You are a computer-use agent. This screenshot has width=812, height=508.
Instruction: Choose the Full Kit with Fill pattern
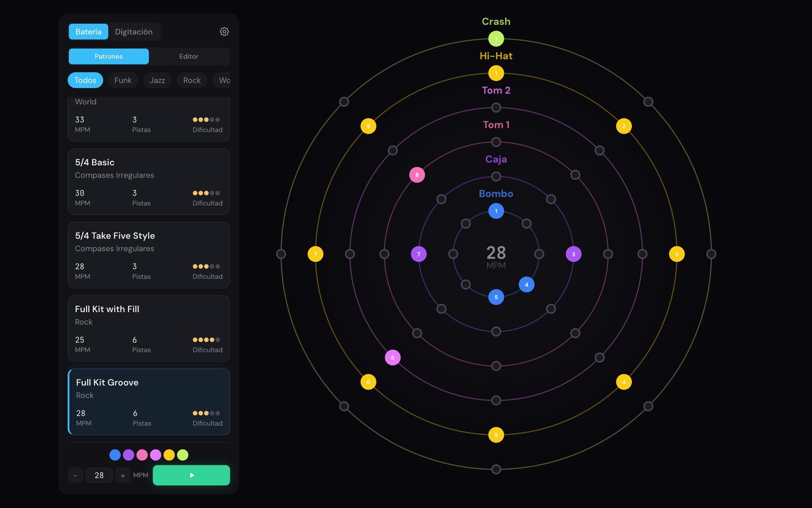149,329
